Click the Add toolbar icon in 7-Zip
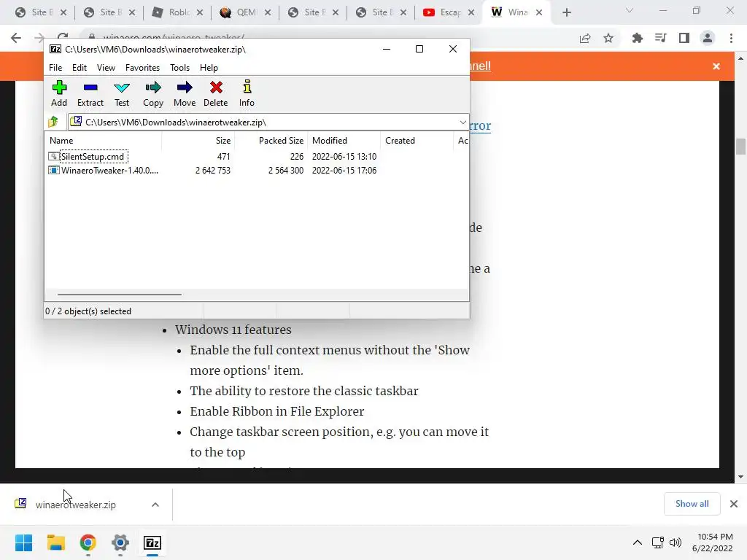The width and height of the screenshot is (747, 560). [59, 93]
